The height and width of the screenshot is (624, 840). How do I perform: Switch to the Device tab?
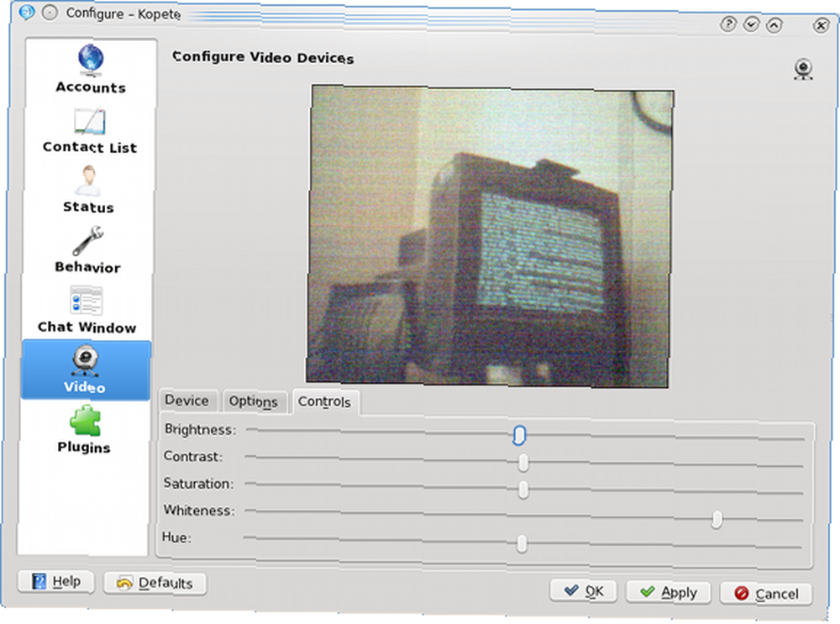[x=187, y=401]
